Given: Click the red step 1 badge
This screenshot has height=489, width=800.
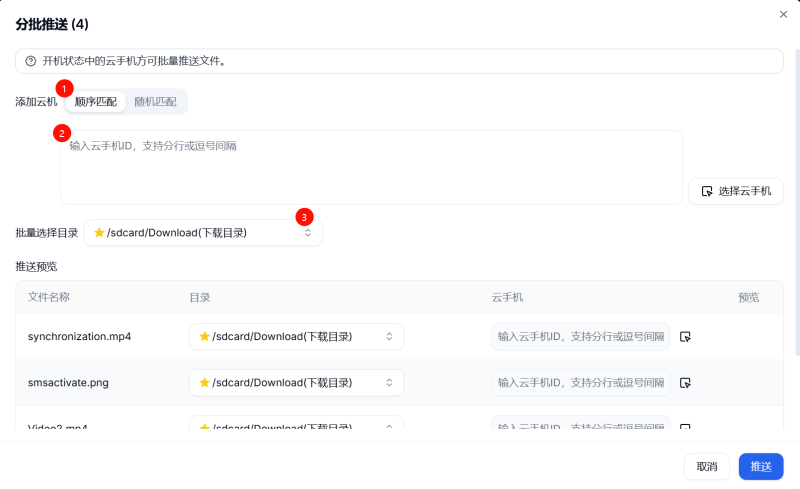Looking at the screenshot, I should [65, 88].
